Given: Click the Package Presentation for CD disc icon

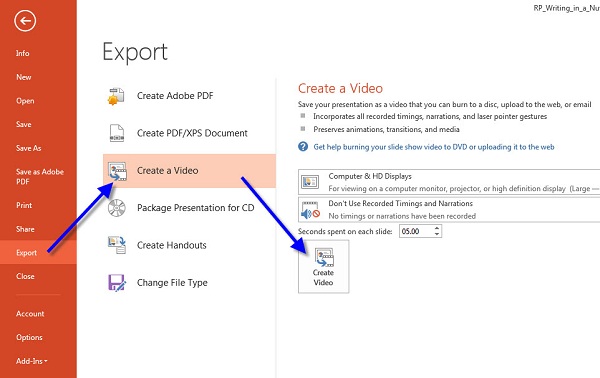Looking at the screenshot, I should tap(116, 208).
